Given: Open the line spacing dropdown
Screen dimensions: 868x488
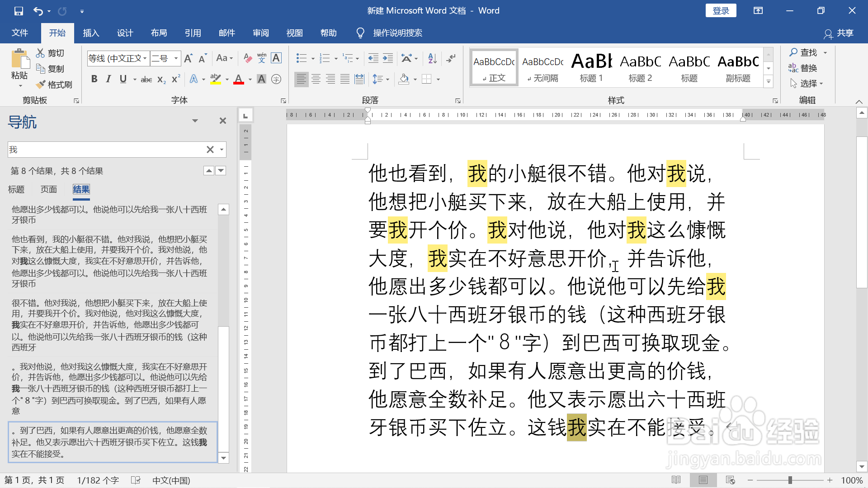Looking at the screenshot, I should tap(381, 79).
